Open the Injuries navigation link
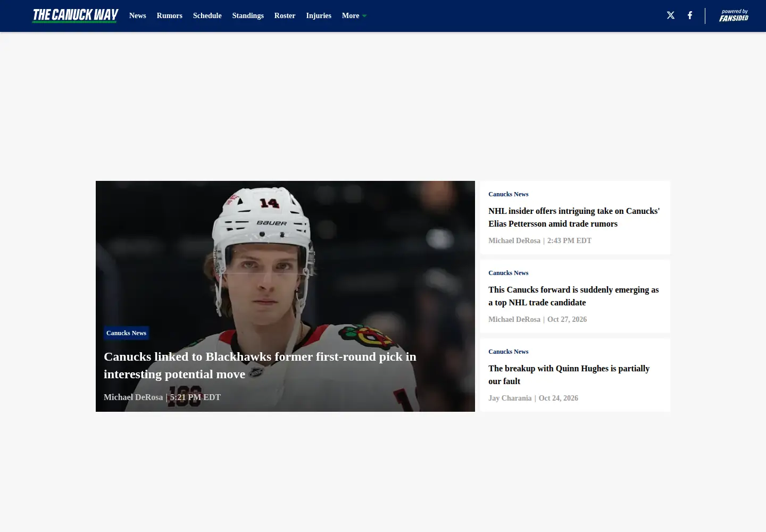This screenshot has height=532, width=766. pyautogui.click(x=319, y=15)
